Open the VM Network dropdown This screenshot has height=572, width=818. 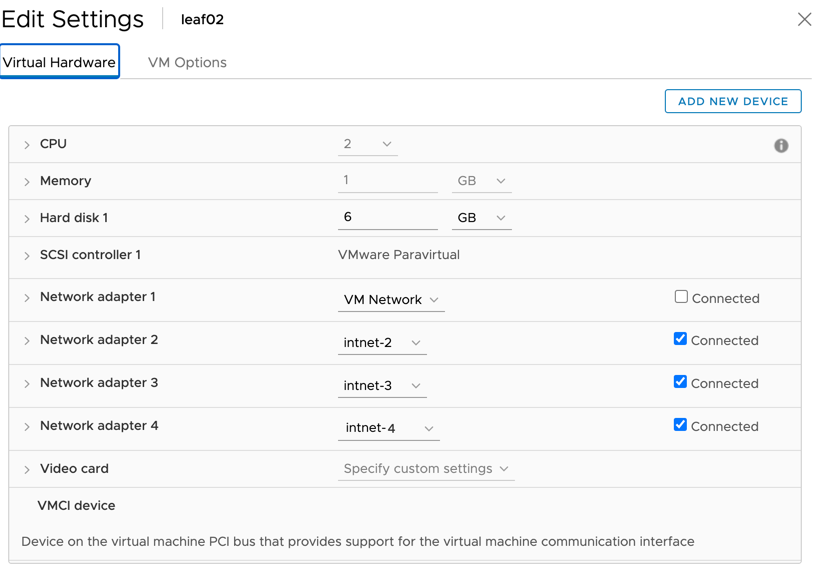[391, 300]
